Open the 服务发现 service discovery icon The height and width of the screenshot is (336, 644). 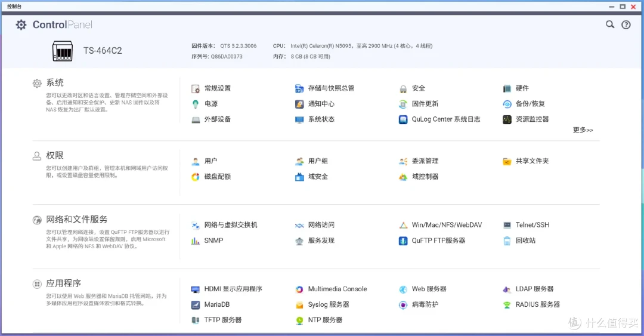pyautogui.click(x=299, y=241)
